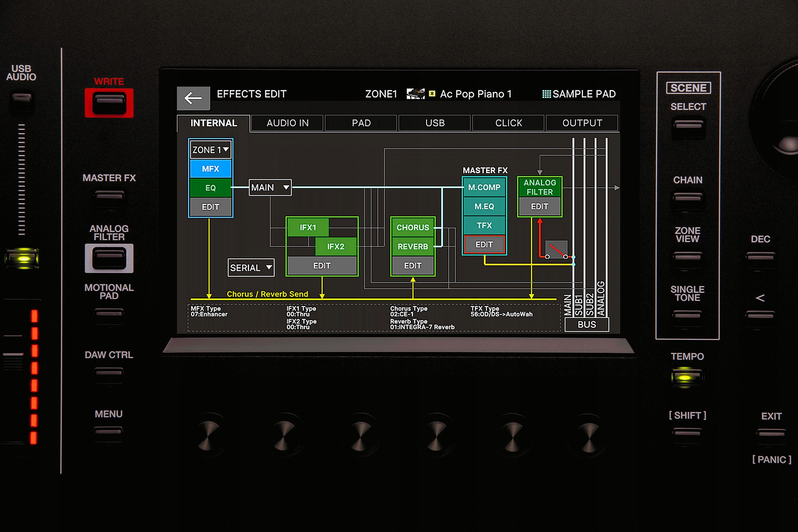Tap the back arrow icon

[x=193, y=98]
